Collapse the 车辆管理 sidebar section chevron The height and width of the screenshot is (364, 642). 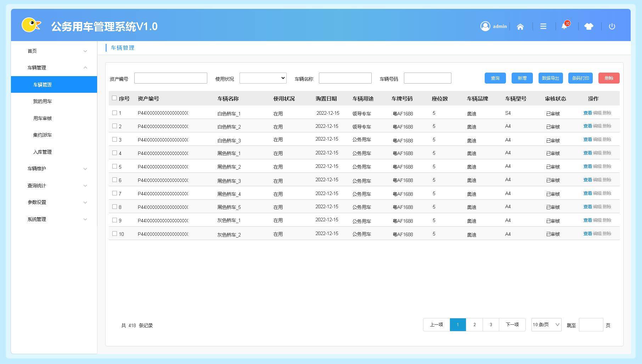85,68
